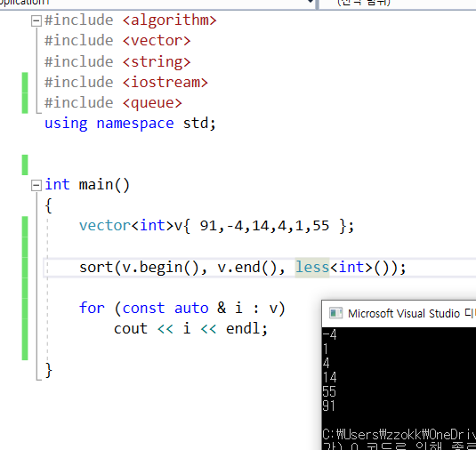Click the highlighted less keyword

click(312, 268)
